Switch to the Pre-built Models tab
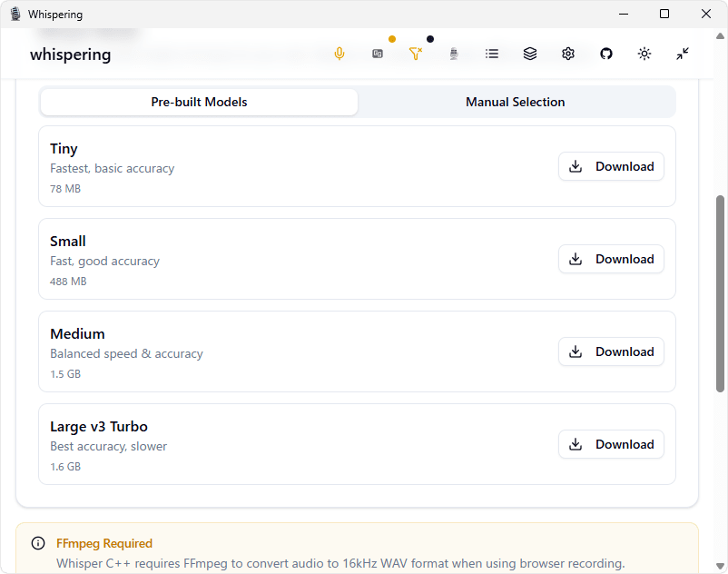The image size is (728, 574). pos(199,102)
